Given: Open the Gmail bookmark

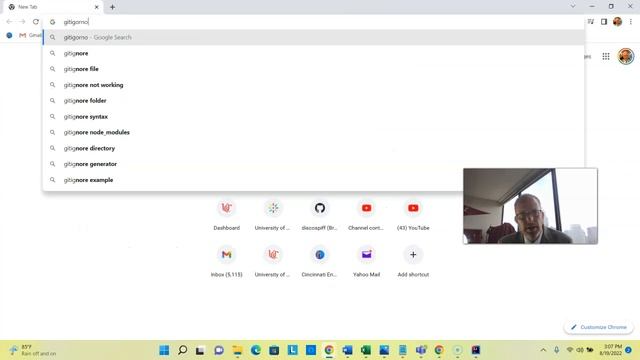Looking at the screenshot, I should click(x=29, y=36).
